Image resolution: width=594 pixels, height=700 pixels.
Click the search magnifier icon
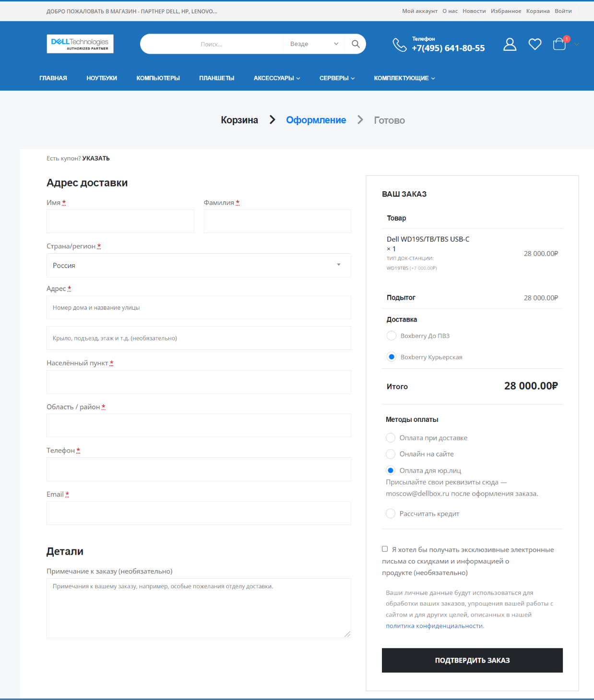(356, 44)
